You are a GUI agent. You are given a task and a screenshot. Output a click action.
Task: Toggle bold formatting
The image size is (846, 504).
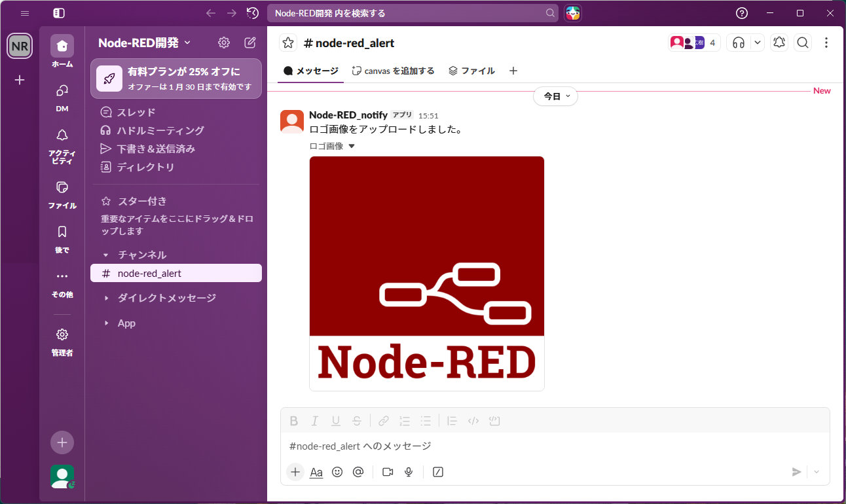point(294,421)
